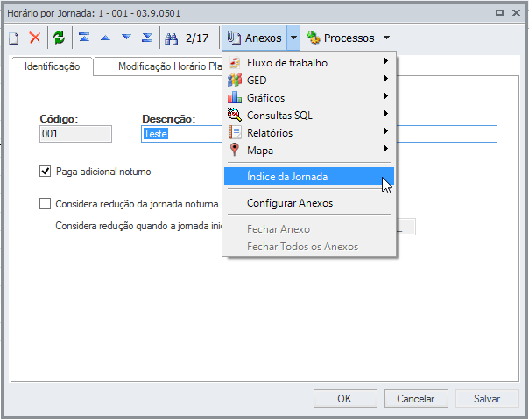Expand the Relatórios submenu arrow

386,131
